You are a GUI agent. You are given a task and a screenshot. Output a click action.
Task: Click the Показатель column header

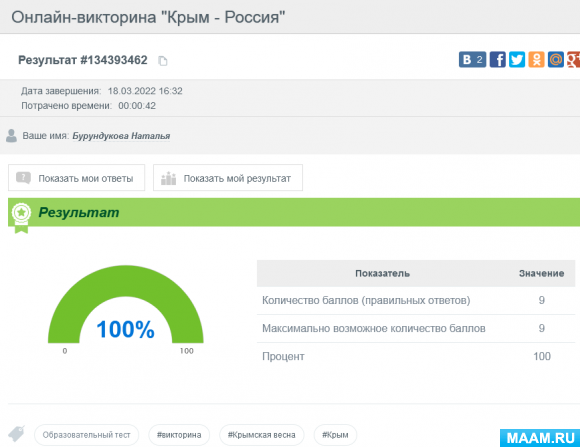tap(382, 273)
